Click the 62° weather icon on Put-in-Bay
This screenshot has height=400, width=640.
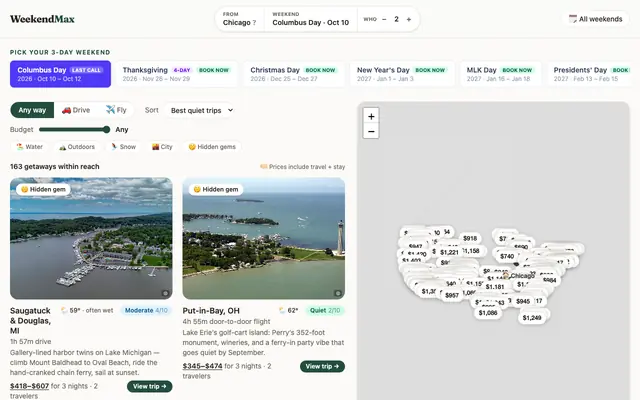click(x=282, y=310)
